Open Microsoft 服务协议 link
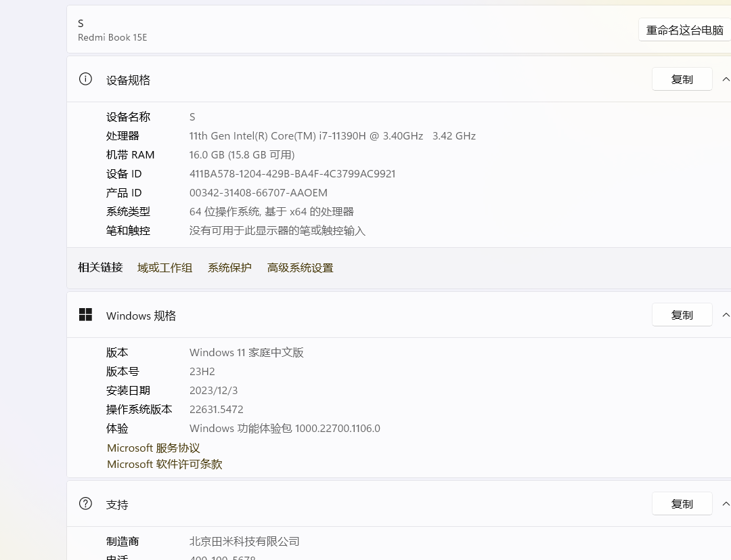This screenshot has height=560, width=731. [154, 448]
